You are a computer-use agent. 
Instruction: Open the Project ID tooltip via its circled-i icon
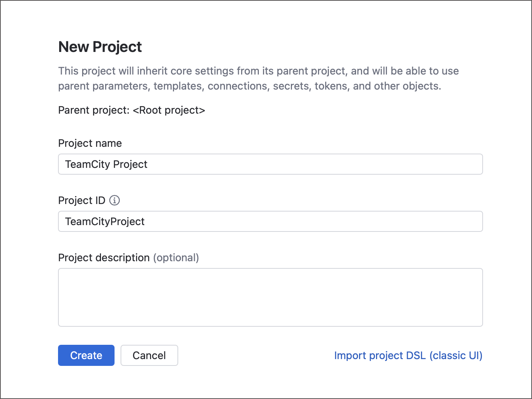coord(115,200)
